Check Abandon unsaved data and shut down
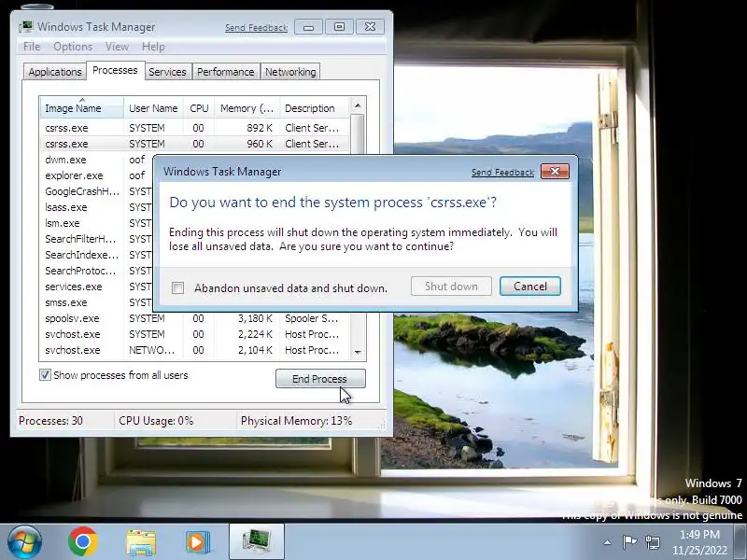 177,287
